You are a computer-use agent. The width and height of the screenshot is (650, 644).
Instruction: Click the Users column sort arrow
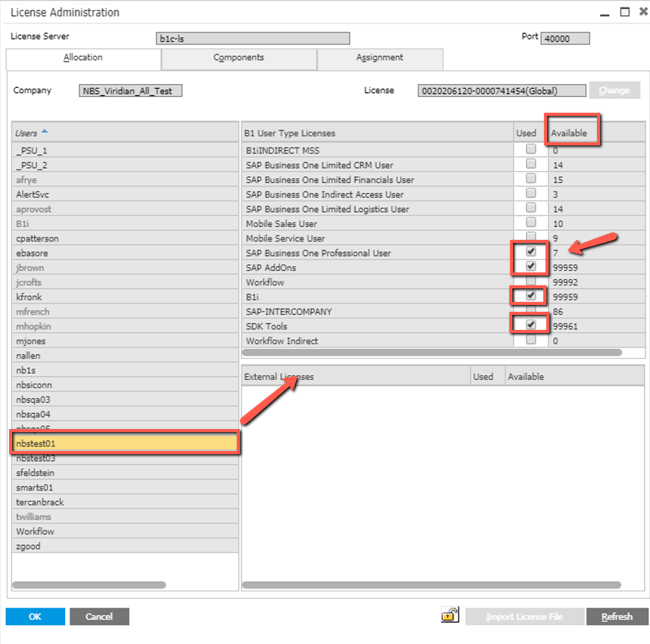tap(45, 132)
